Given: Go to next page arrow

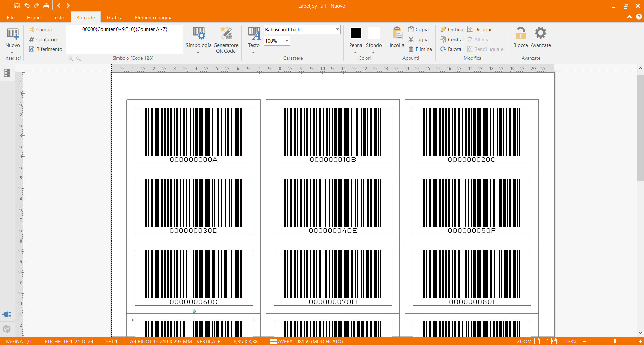Looking at the screenshot, I should (68, 6).
